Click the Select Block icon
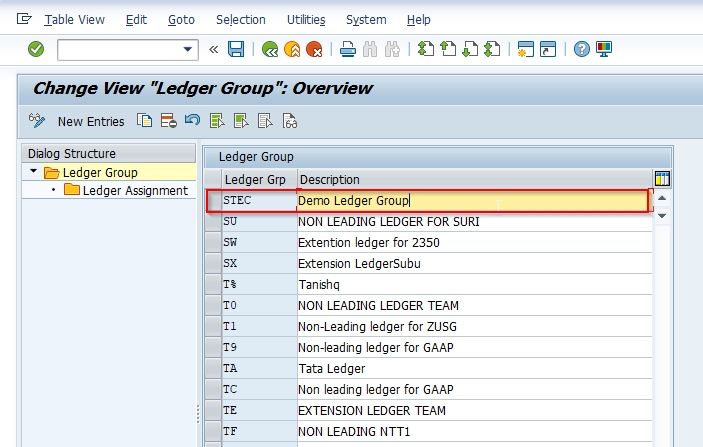Image resolution: width=703 pixels, height=447 pixels. tap(241, 121)
